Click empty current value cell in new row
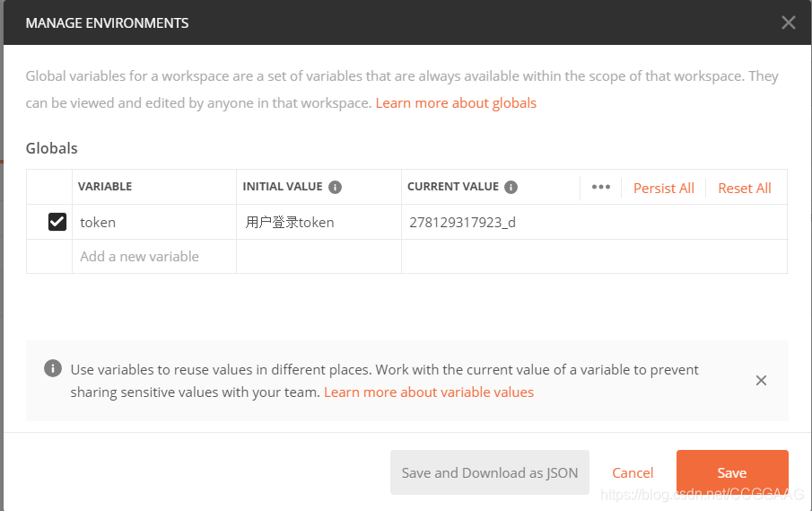The height and width of the screenshot is (511, 812). coord(595,257)
